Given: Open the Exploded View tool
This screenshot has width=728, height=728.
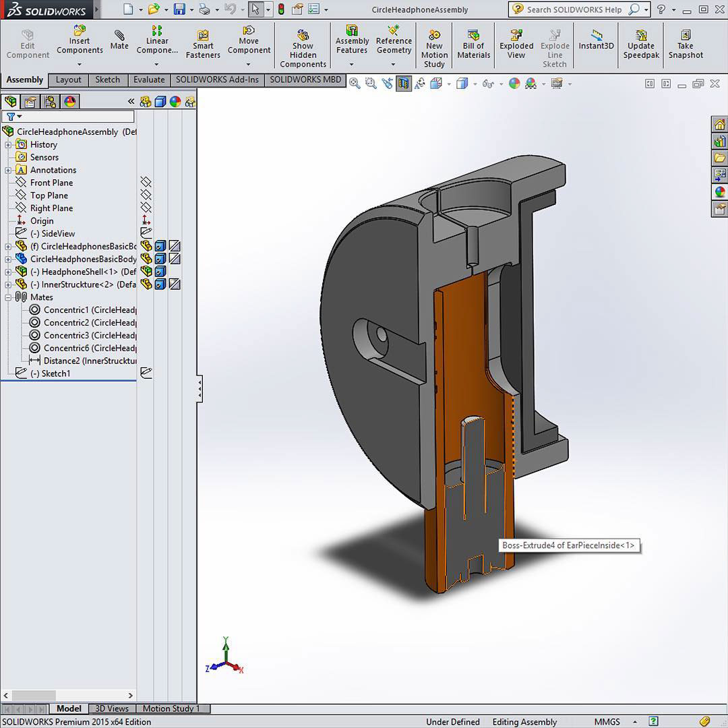Looking at the screenshot, I should point(516,44).
